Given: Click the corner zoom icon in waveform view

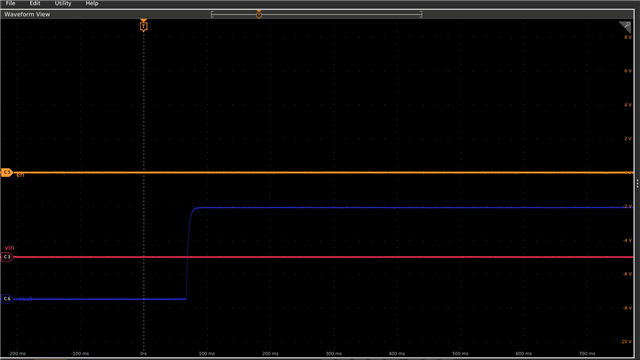Looking at the screenshot, I should [x=625, y=27].
